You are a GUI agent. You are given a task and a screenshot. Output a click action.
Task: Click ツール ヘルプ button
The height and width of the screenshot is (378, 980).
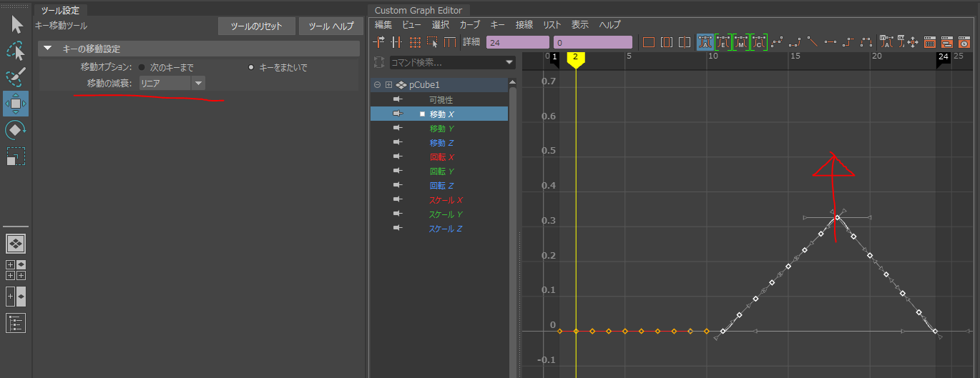tap(331, 26)
